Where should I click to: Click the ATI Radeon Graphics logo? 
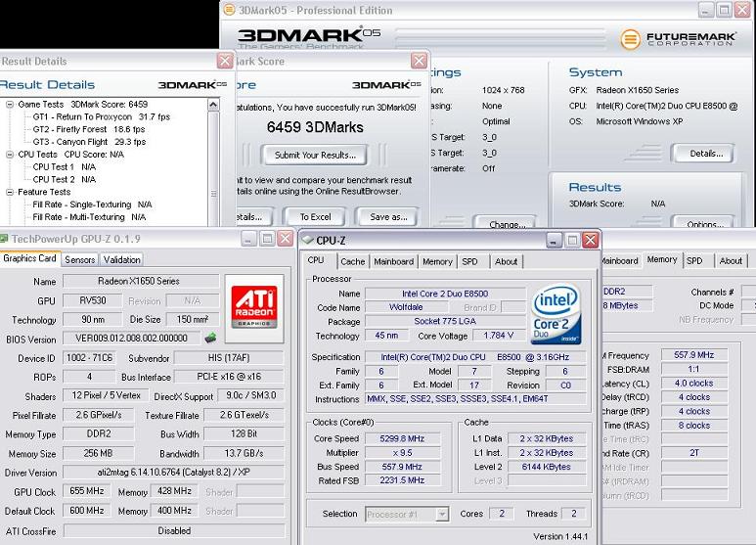coord(254,306)
